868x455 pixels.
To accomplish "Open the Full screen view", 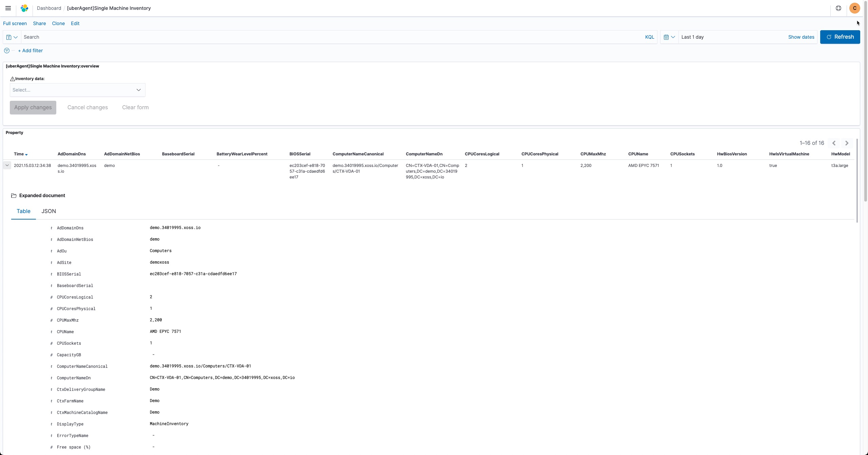I will pos(15,23).
